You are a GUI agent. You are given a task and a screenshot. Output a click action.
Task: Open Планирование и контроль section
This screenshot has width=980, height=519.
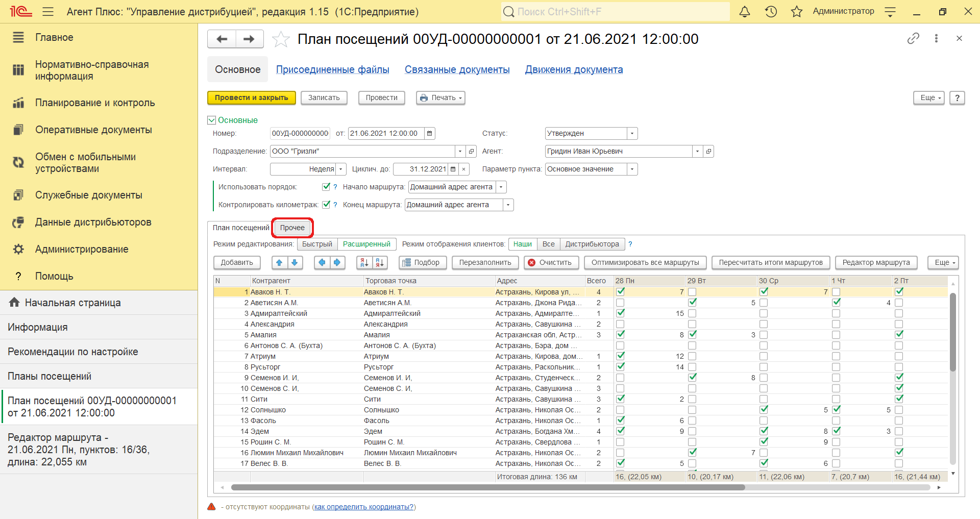(94, 103)
